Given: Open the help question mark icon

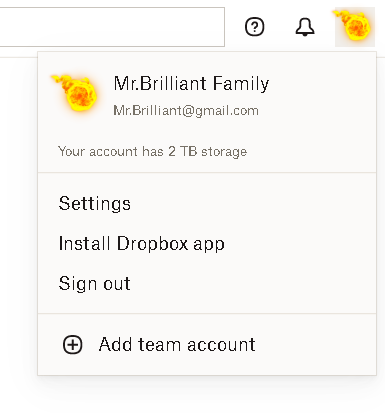Looking at the screenshot, I should coord(255,27).
